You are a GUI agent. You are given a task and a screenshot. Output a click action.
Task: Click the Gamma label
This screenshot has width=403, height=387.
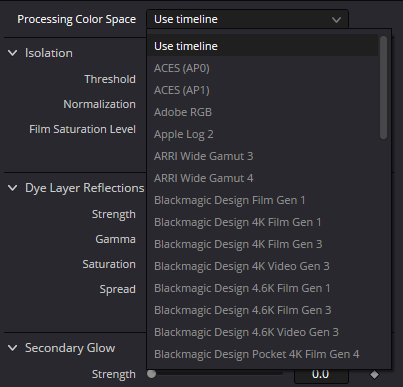(115, 239)
